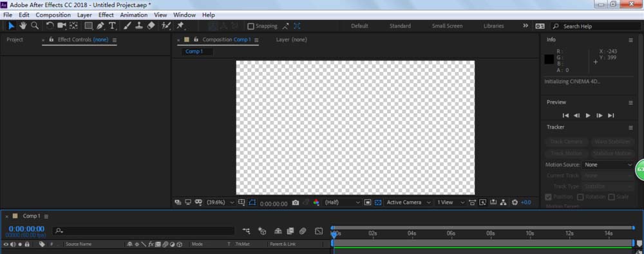Toggle the Scale checkbox in Tracker

(611, 197)
